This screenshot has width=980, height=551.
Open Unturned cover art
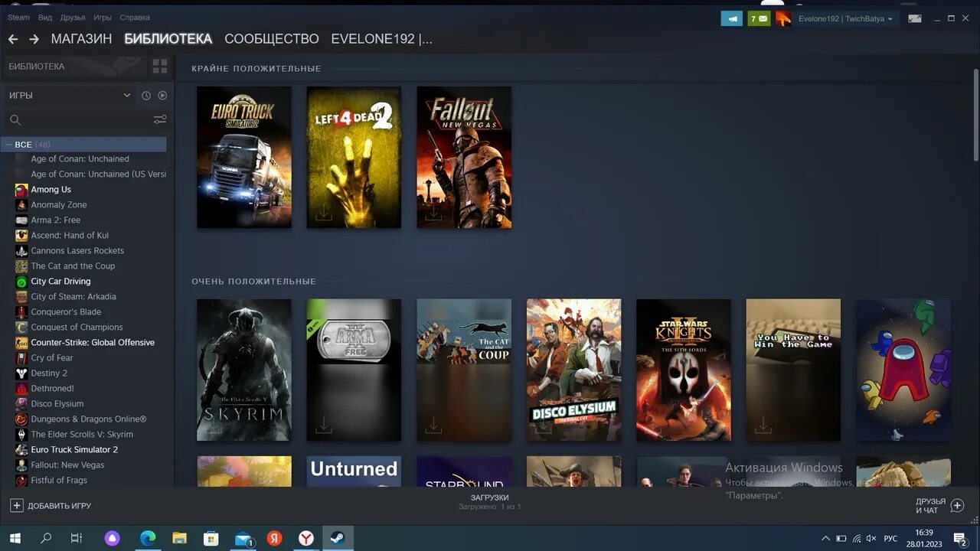pos(354,471)
